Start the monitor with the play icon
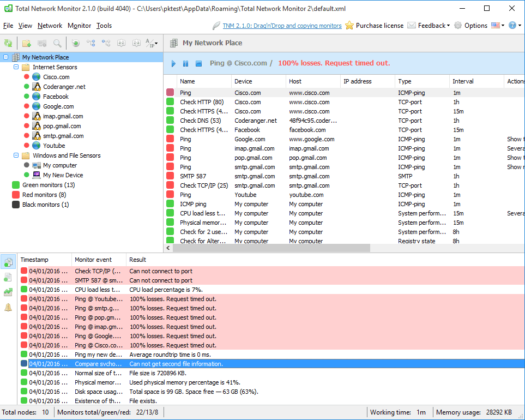 [x=173, y=63]
